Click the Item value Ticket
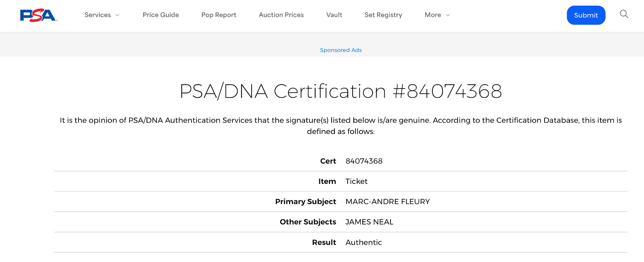This screenshot has height=262, width=644. click(x=356, y=181)
